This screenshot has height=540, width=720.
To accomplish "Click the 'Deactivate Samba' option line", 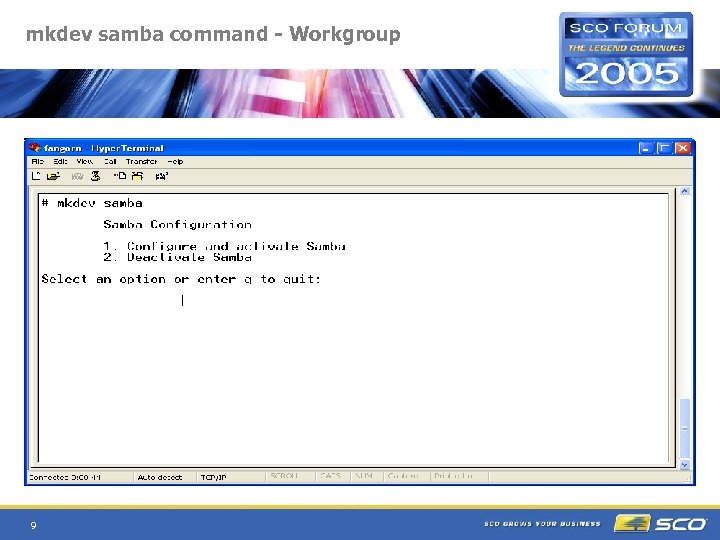I will [x=177, y=257].
